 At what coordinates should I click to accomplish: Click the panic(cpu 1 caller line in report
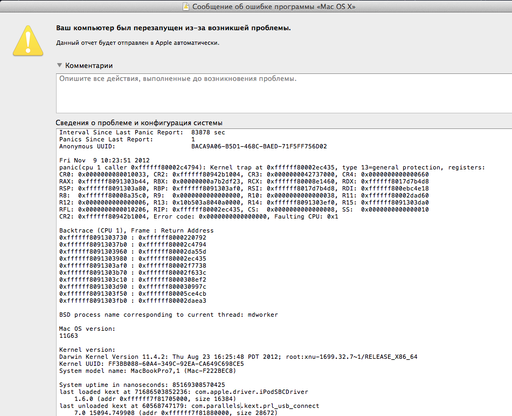[x=272, y=167]
